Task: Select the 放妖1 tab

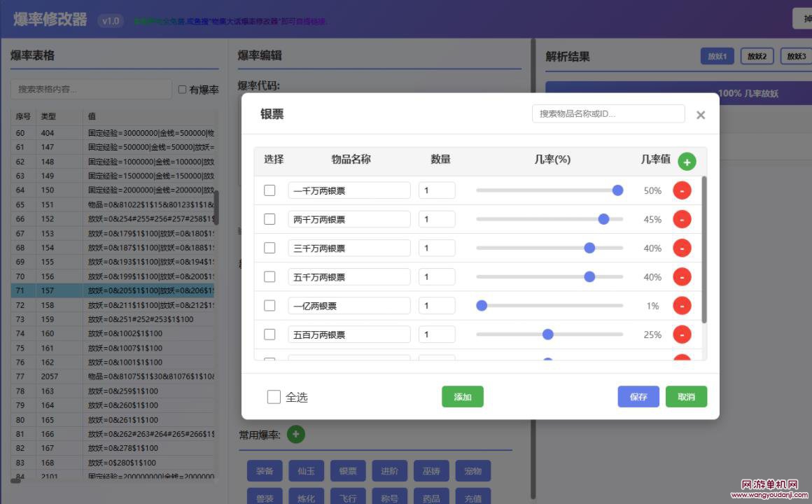Action: coord(717,56)
